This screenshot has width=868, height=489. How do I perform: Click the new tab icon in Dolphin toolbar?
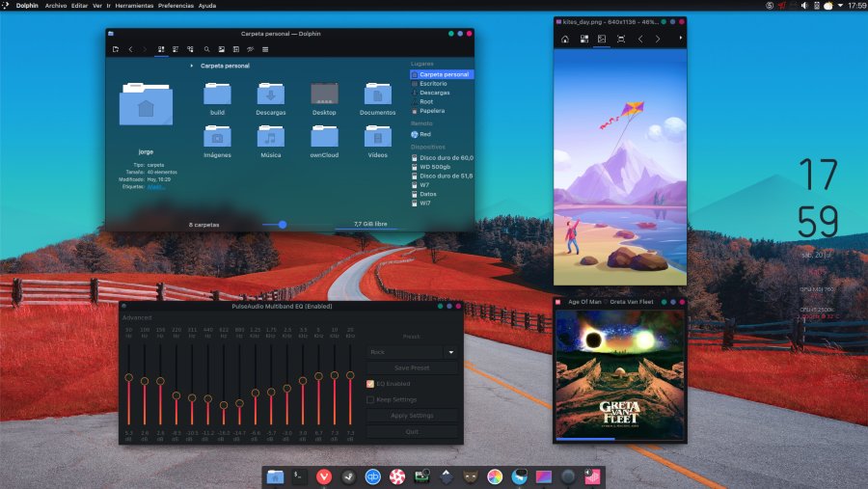click(115, 49)
